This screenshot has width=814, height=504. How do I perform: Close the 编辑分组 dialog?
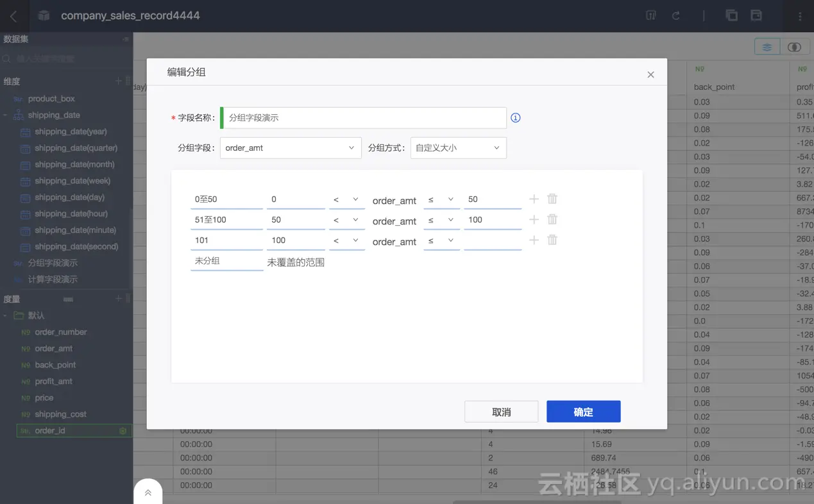click(x=650, y=74)
